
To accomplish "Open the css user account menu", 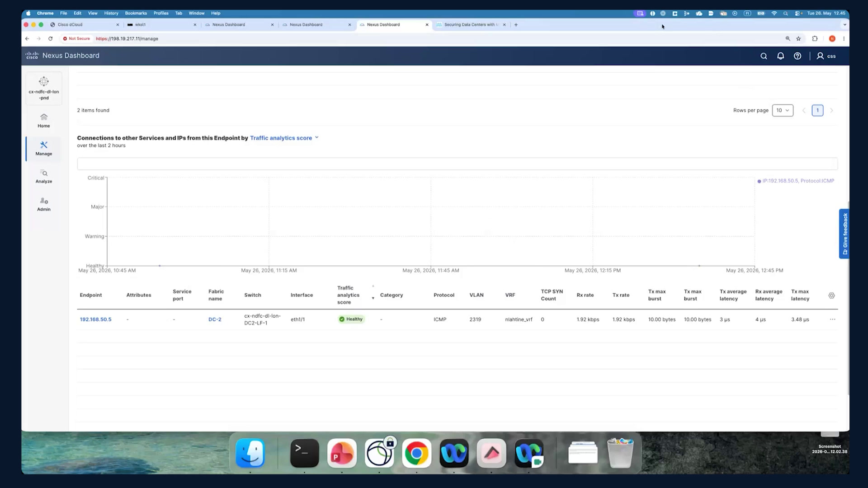I will pyautogui.click(x=826, y=56).
